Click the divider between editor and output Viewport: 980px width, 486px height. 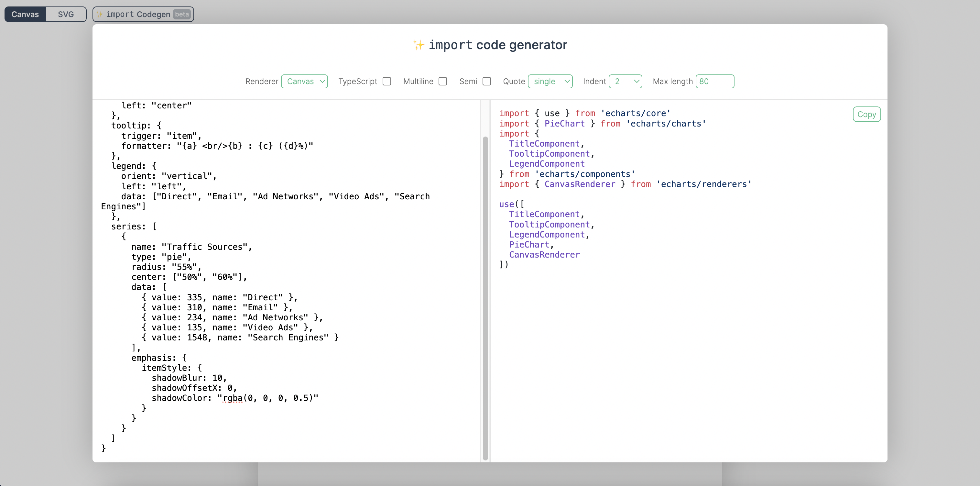click(490, 281)
